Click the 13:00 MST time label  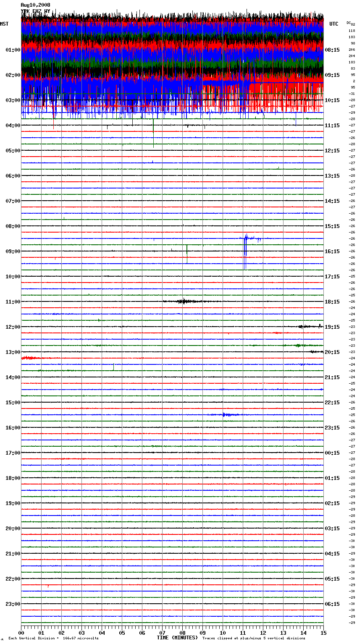click(13, 352)
